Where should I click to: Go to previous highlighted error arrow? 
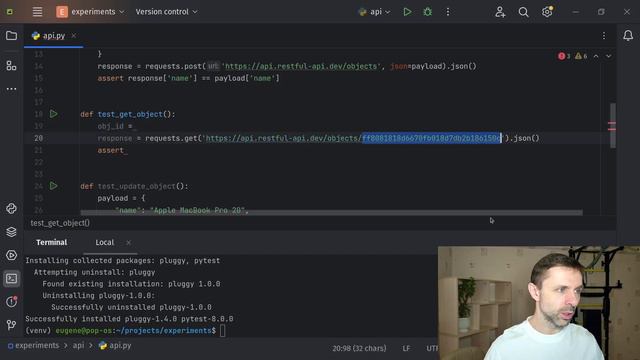coord(596,56)
